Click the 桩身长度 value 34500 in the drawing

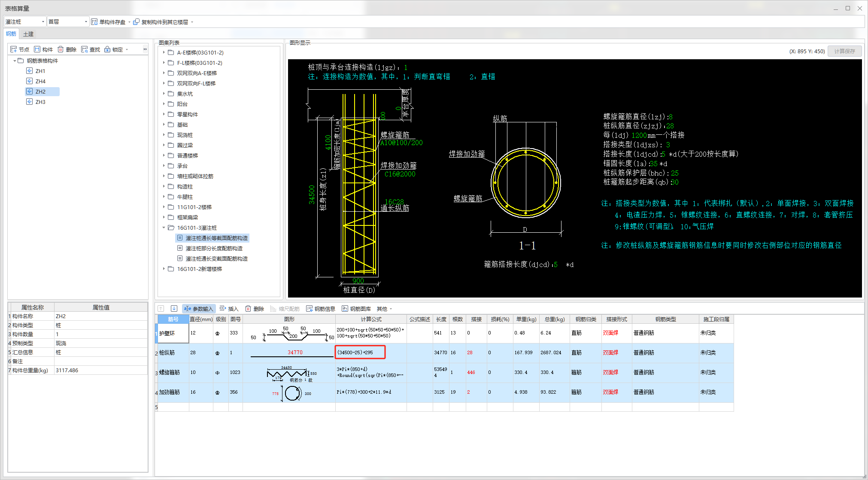coord(312,194)
